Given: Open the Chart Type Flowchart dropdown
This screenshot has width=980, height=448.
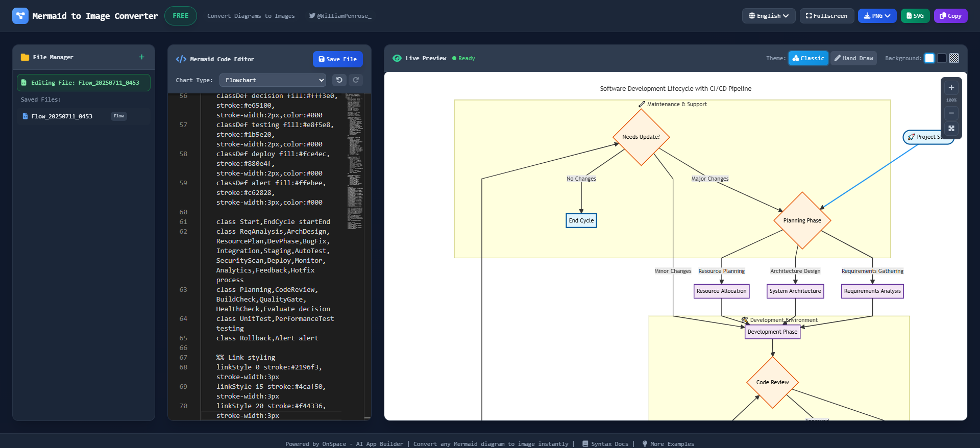Looking at the screenshot, I should click(273, 80).
